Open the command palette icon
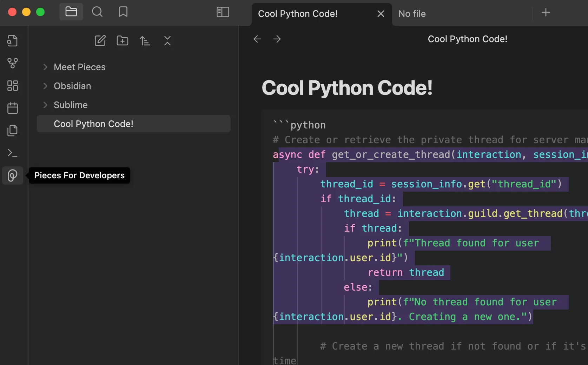 click(x=13, y=153)
